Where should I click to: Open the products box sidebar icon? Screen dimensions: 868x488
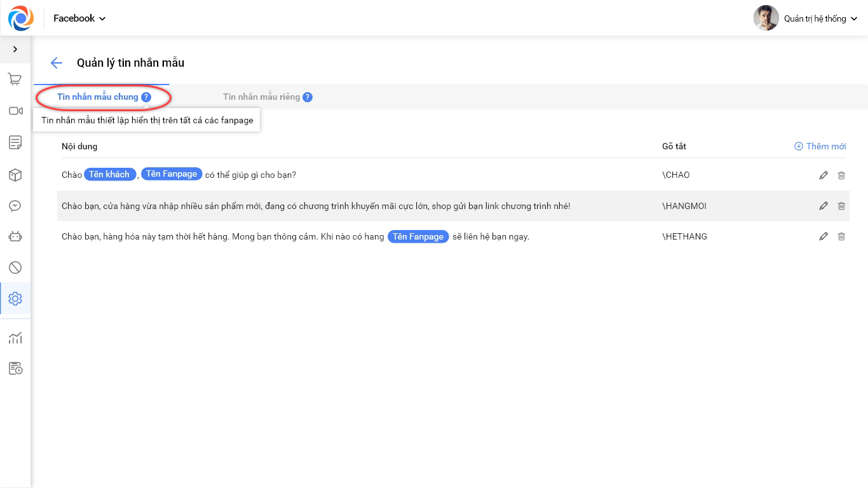point(15,175)
